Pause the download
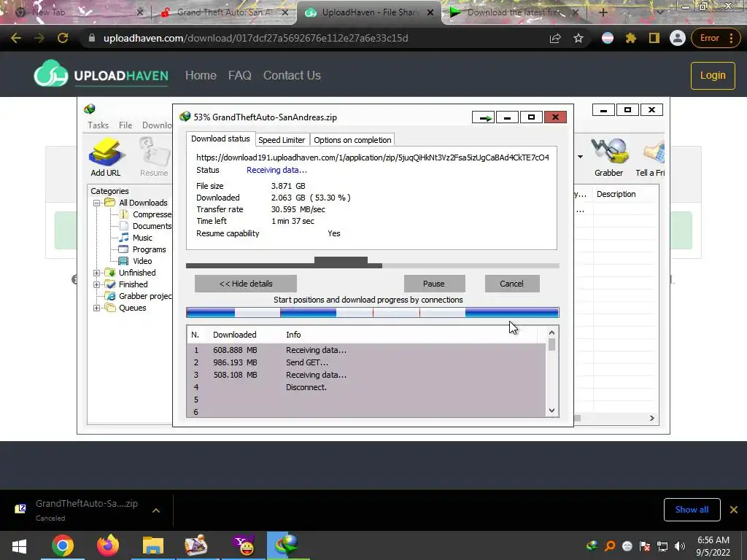The width and height of the screenshot is (747, 560). (434, 284)
